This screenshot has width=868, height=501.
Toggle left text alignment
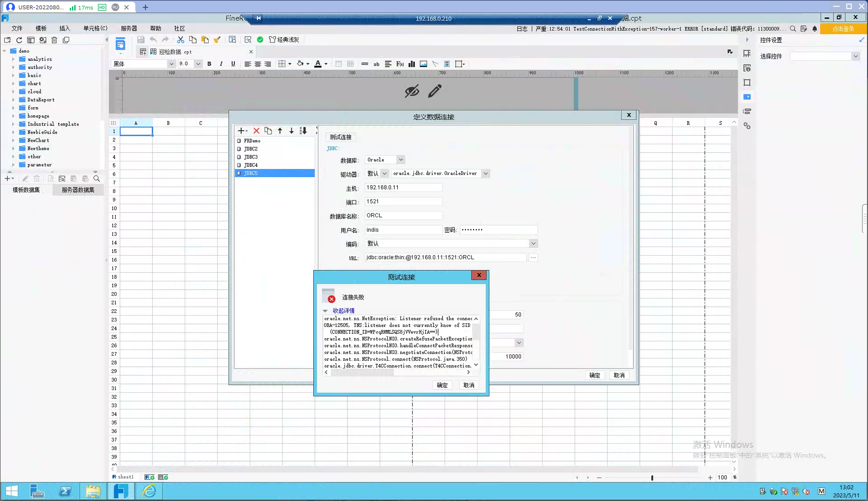[x=247, y=64]
